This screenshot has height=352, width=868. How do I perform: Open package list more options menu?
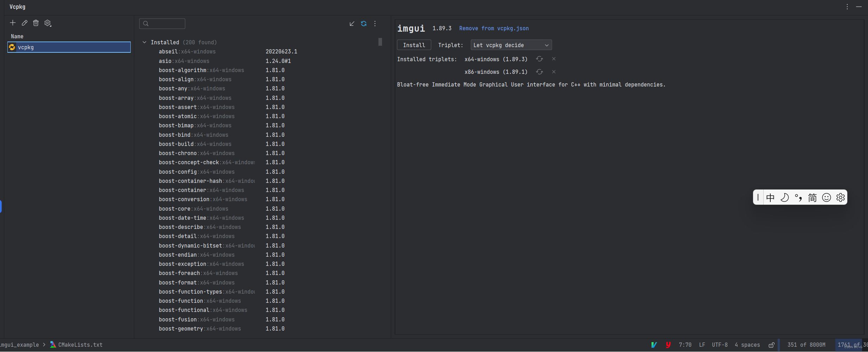coord(375,24)
